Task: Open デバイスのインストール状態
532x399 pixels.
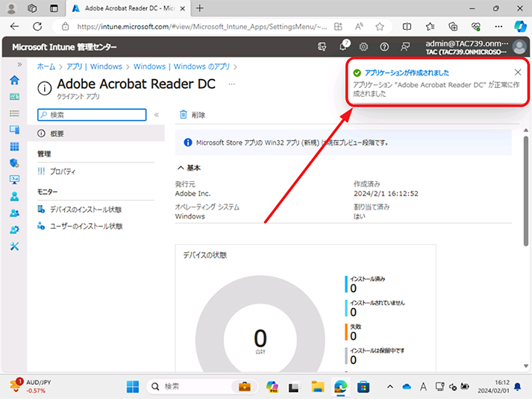Action: point(86,210)
